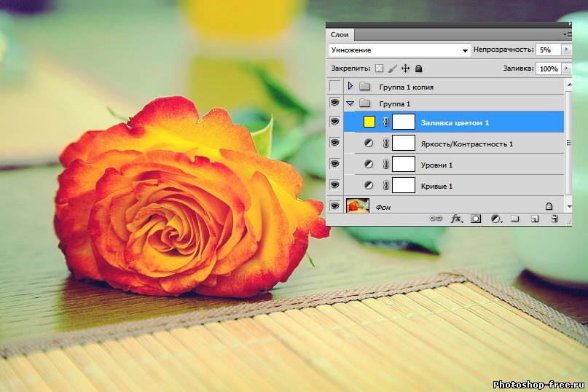Click the lock all padlock icon

[x=418, y=68]
